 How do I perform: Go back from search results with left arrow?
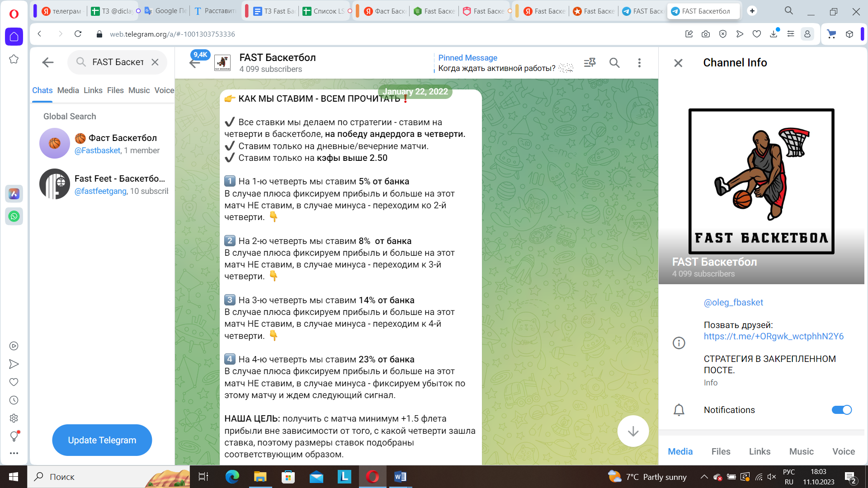[x=48, y=62]
